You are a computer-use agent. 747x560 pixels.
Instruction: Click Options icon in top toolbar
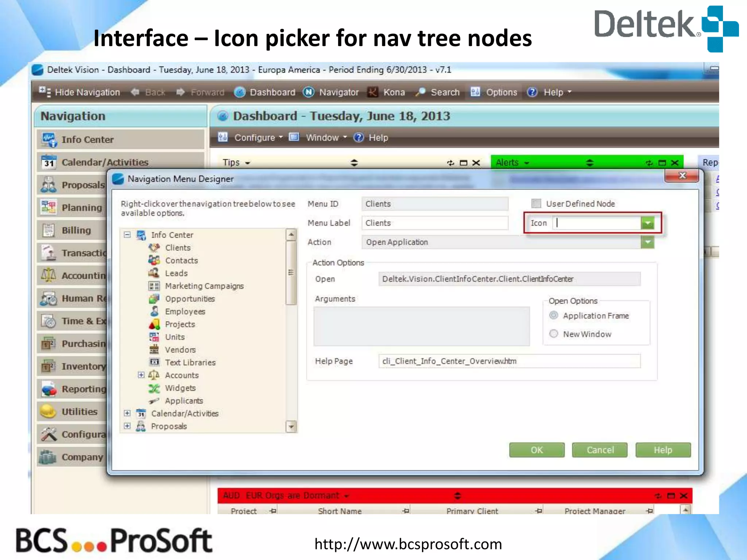pos(475,92)
